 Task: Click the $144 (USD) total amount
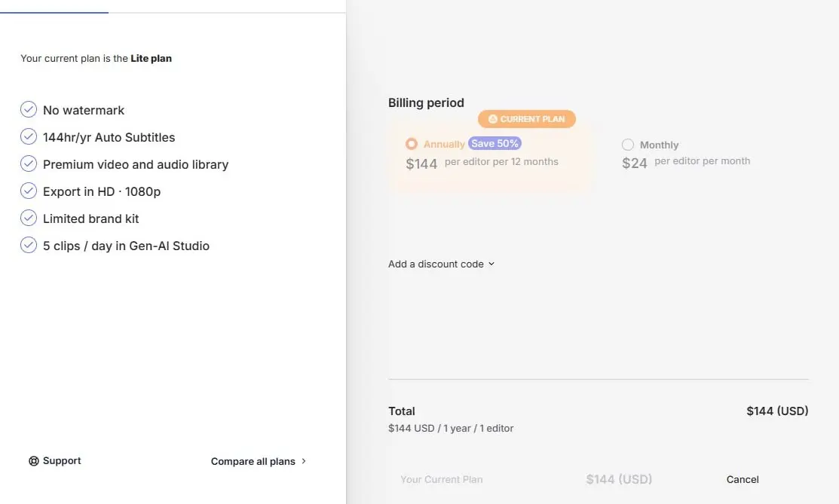tap(777, 411)
